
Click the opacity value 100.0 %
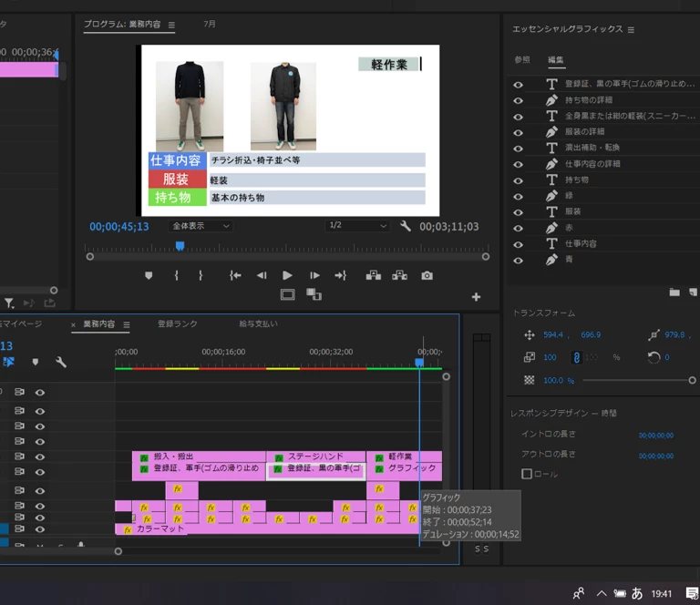[x=559, y=381]
